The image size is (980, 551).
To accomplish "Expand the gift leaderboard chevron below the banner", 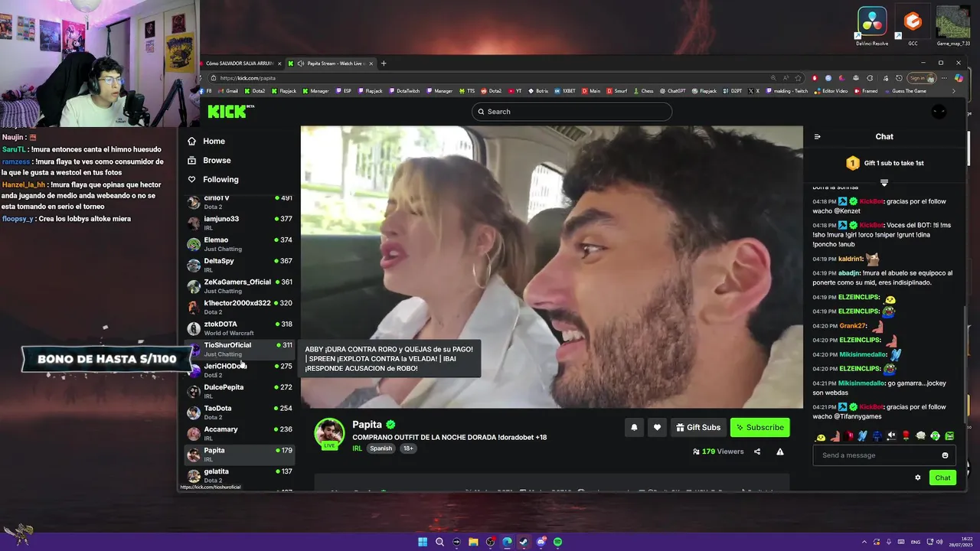I will 884,183.
